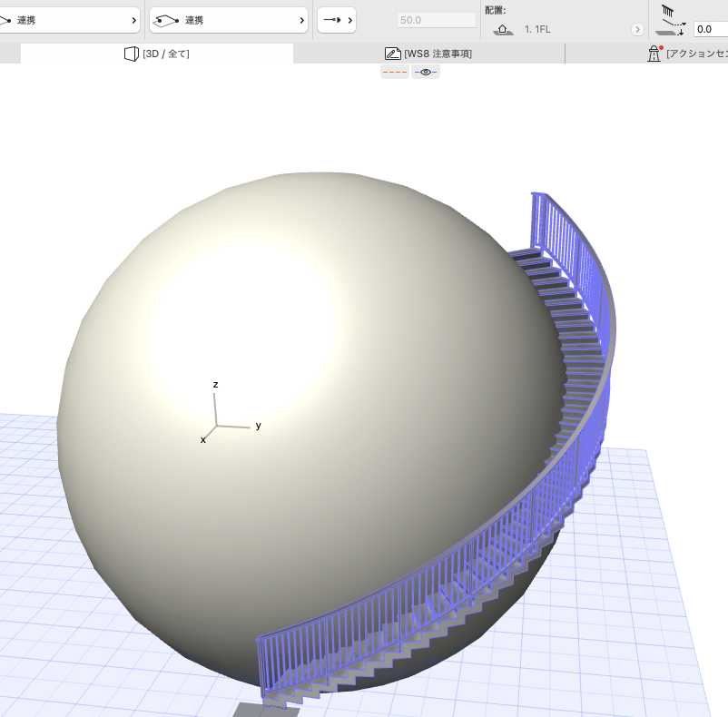
Task: Open the first 連携 dropdown on the left
Action: 69,20
